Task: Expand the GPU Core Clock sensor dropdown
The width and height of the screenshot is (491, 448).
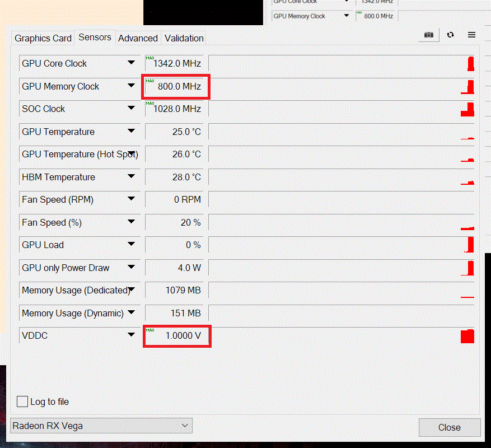Action: (x=131, y=63)
